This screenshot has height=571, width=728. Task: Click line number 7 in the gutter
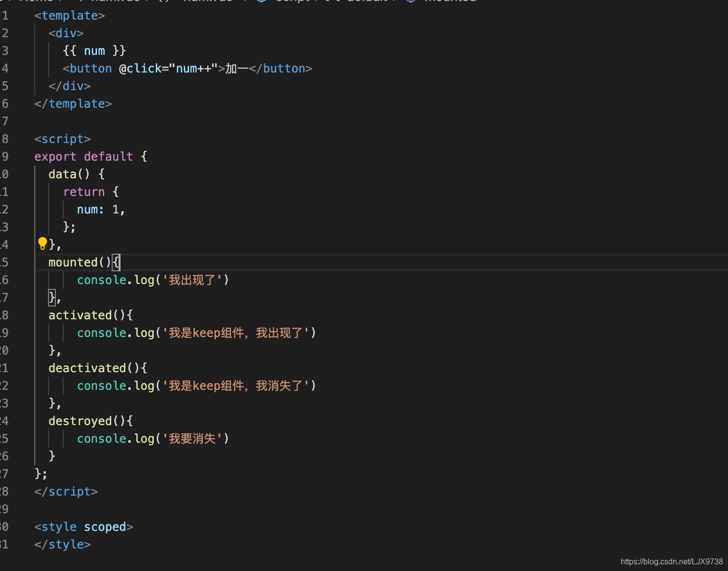click(x=5, y=121)
